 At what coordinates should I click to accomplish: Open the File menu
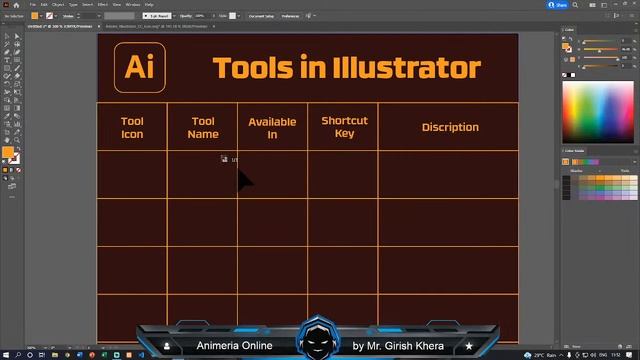tap(33, 4)
